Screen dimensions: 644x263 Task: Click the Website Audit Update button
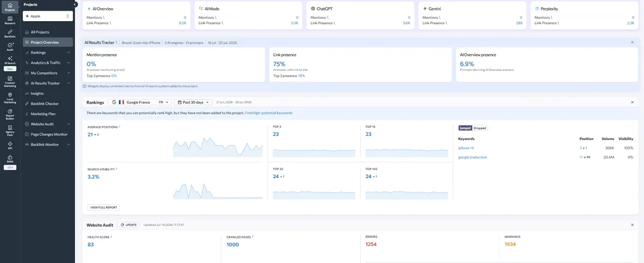[129, 225]
